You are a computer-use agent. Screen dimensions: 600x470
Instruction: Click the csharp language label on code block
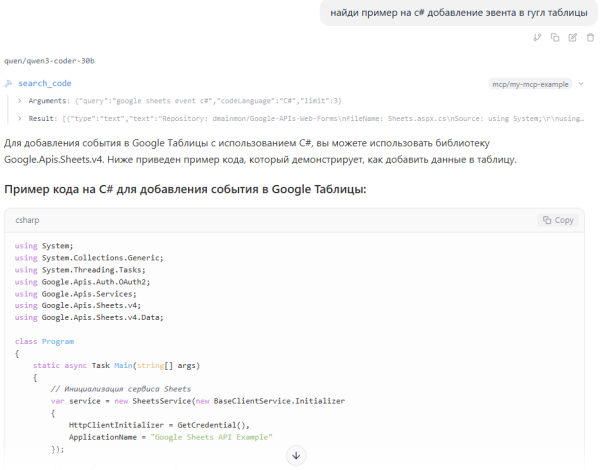(30, 220)
